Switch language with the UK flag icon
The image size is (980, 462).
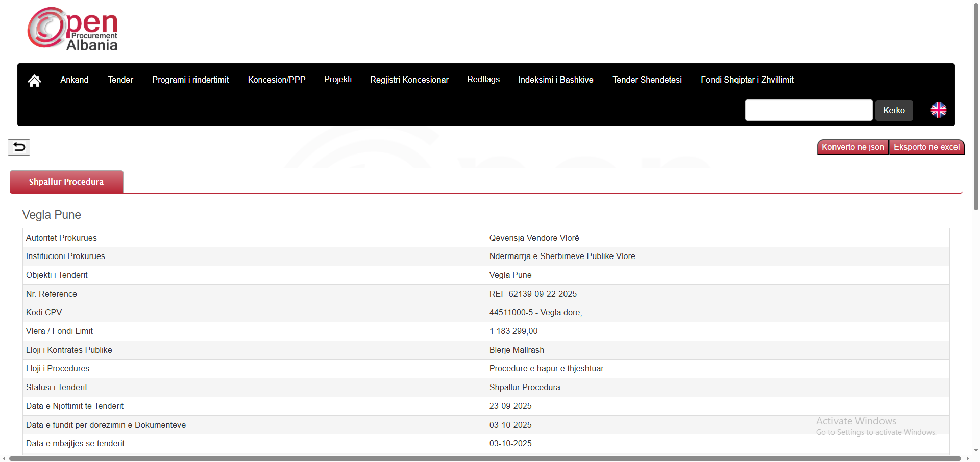(938, 110)
